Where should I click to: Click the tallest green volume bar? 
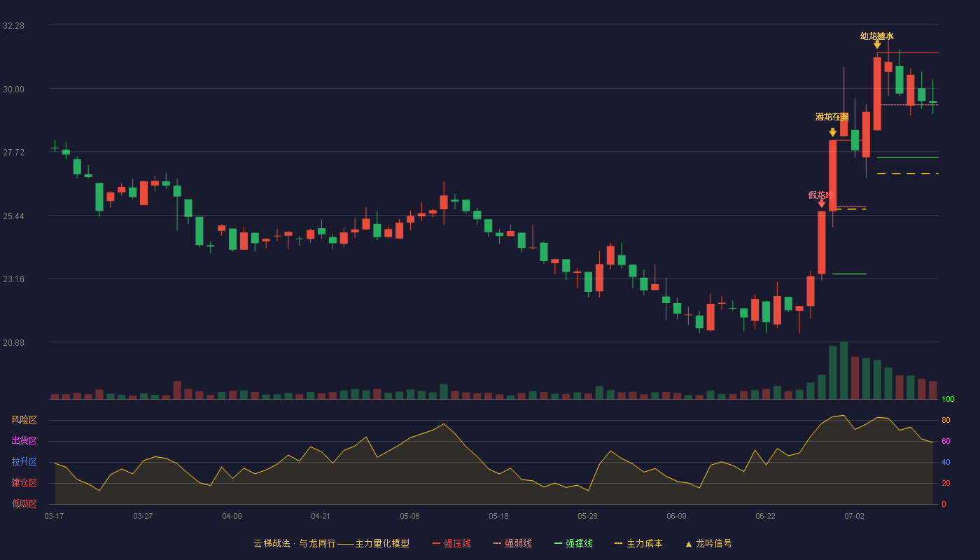tap(843, 370)
